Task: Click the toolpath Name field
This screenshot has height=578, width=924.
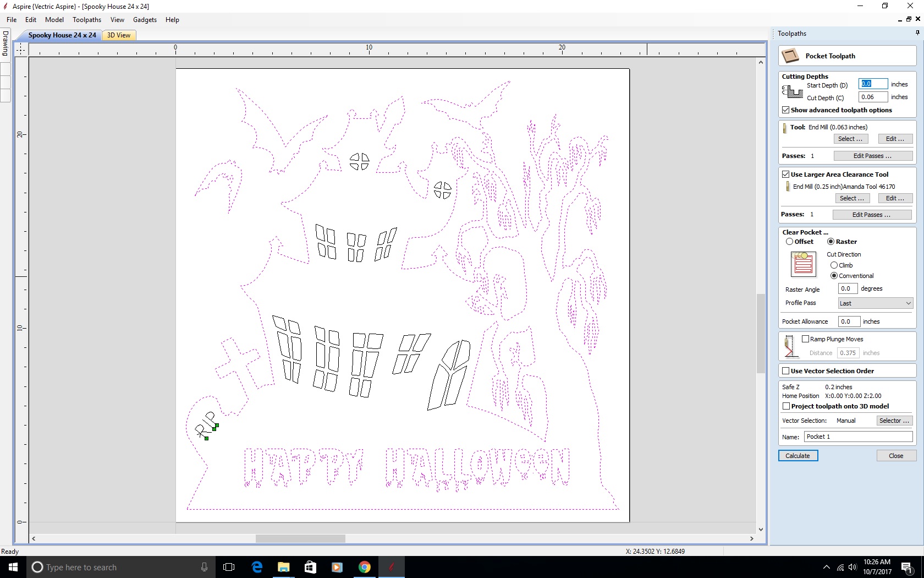Action: click(859, 437)
